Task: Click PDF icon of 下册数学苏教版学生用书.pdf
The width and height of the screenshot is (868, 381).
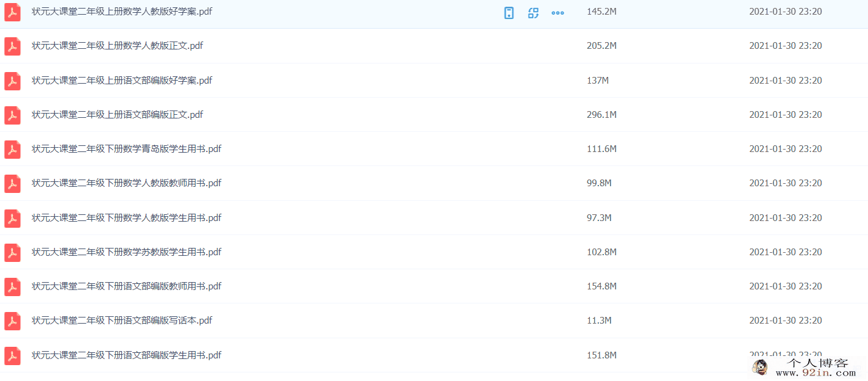Action: pos(12,252)
